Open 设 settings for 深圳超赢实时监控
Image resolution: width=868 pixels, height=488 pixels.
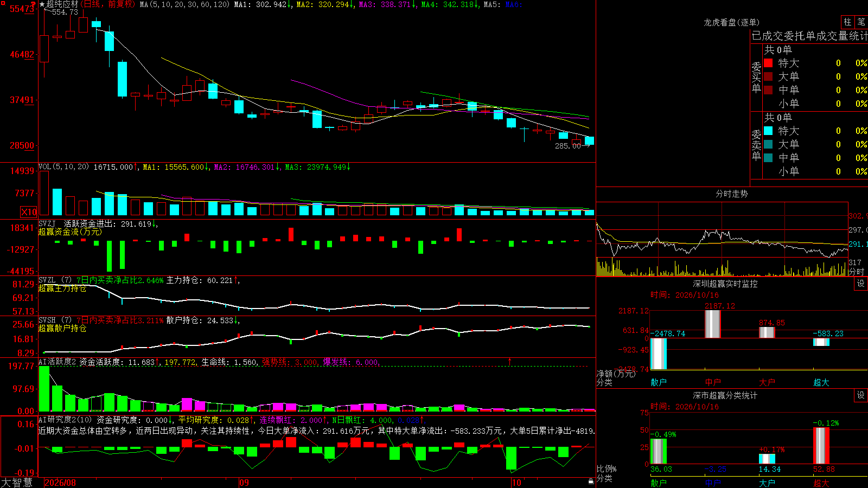pos(861,284)
